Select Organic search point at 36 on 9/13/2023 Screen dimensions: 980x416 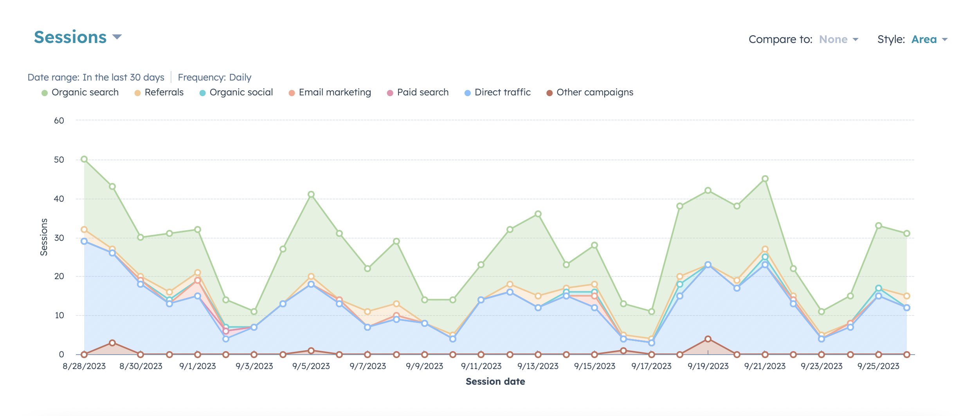point(538,214)
